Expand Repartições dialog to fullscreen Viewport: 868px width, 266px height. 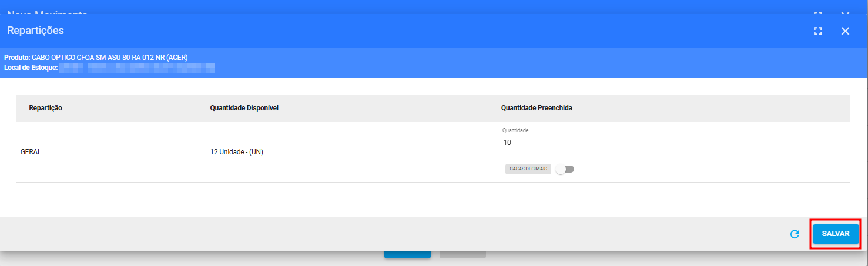coord(817,31)
